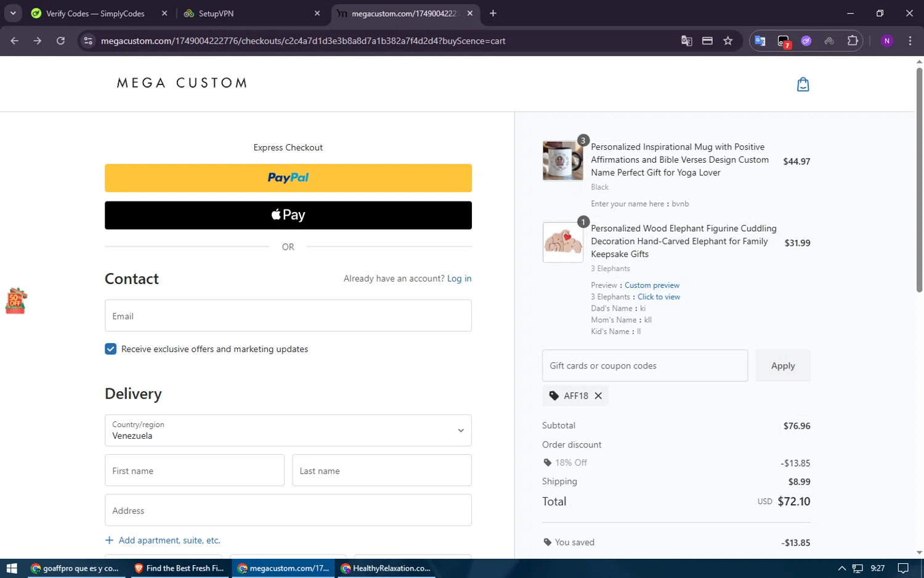The height and width of the screenshot is (578, 924).
Task: Click the cloud-shaped extension icon
Action: [x=829, y=41]
